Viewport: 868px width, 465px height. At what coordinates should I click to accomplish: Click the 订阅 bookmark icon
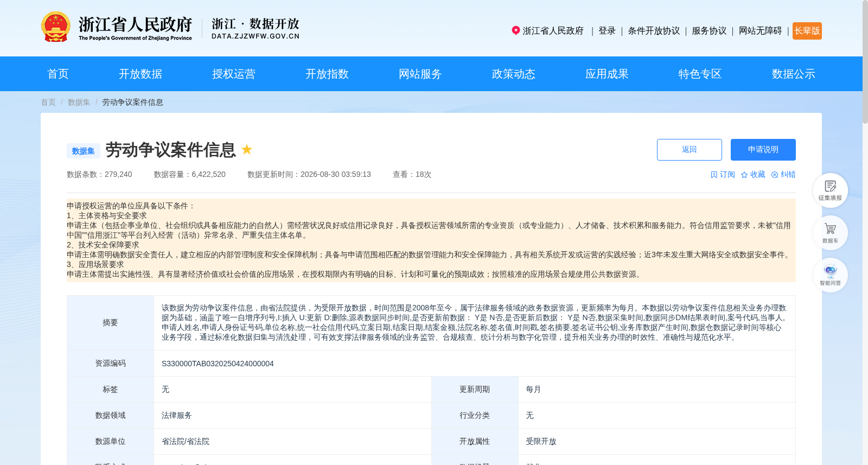point(714,175)
